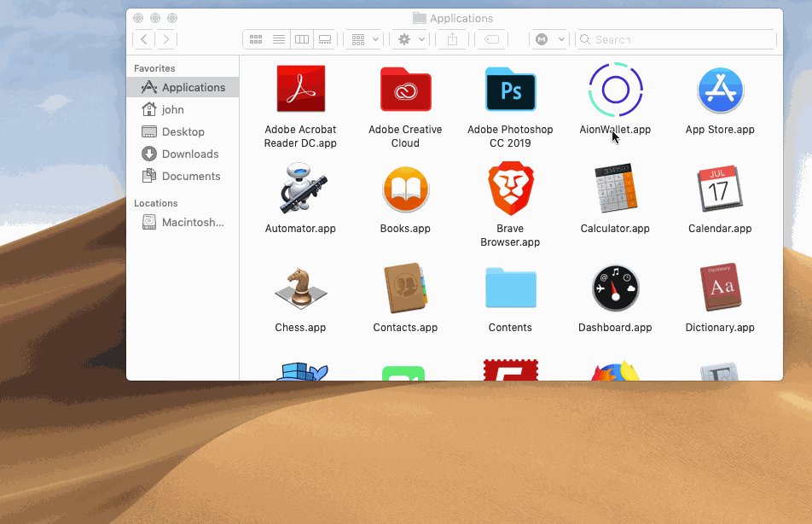Open the Macintosh disk location
The width and height of the screenshot is (812, 524).
click(183, 223)
